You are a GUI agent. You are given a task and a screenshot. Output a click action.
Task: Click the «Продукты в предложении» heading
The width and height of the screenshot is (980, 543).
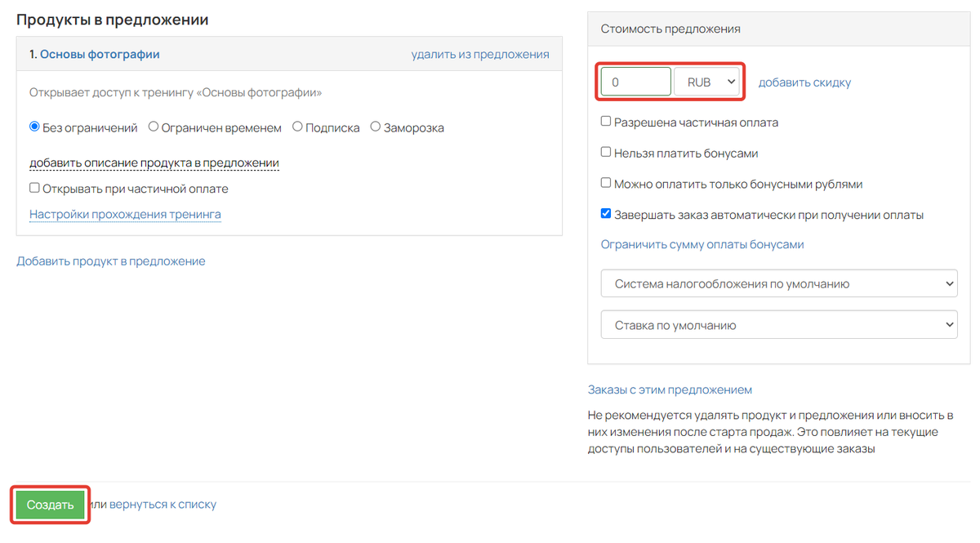113,20
